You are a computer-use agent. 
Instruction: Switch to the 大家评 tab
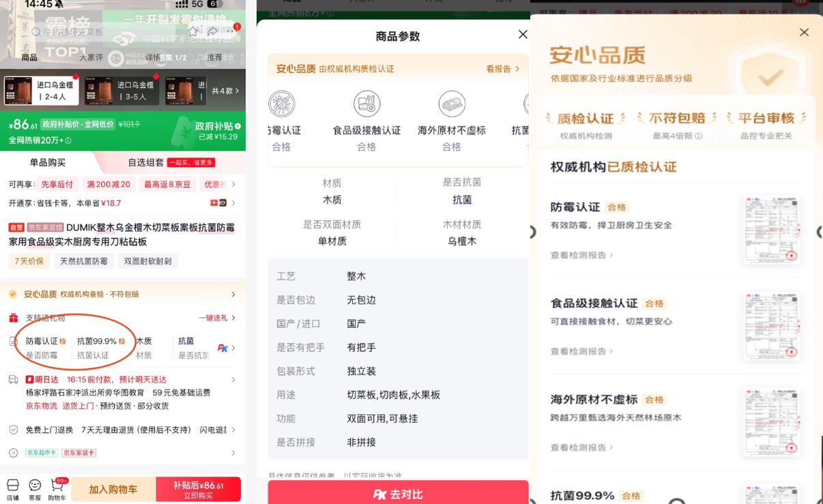click(91, 58)
